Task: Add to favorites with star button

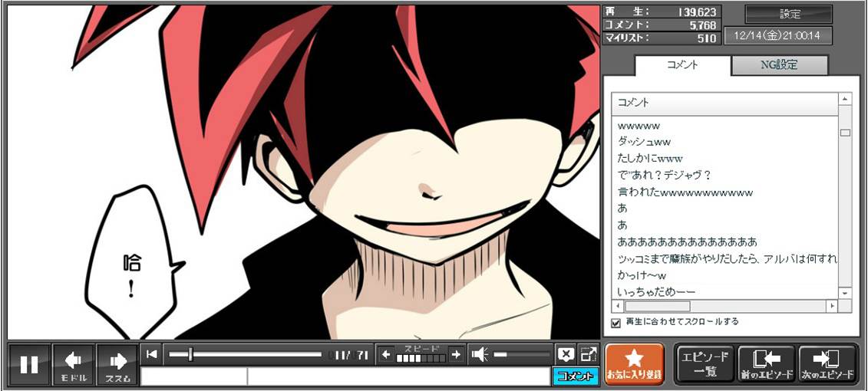Action: [x=634, y=364]
